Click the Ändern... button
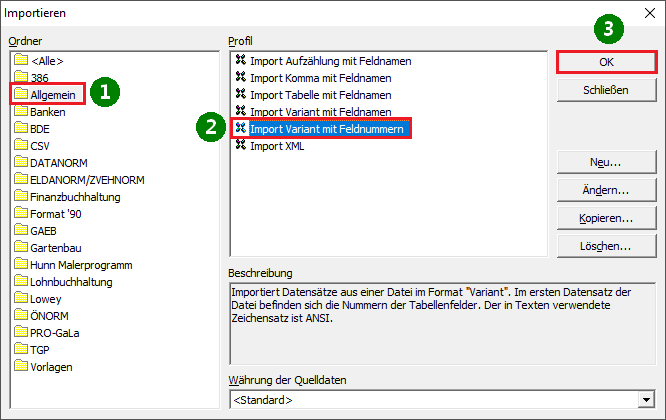The image size is (666, 420). 606,190
